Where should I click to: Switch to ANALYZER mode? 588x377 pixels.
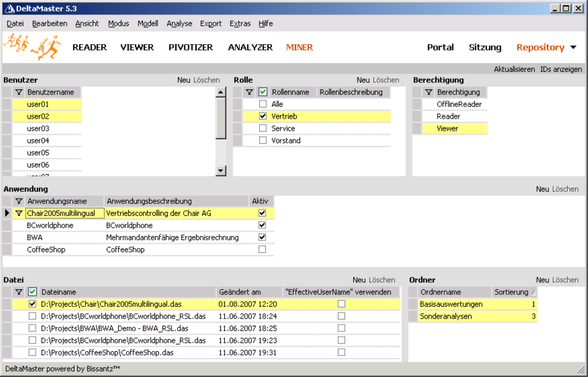250,48
